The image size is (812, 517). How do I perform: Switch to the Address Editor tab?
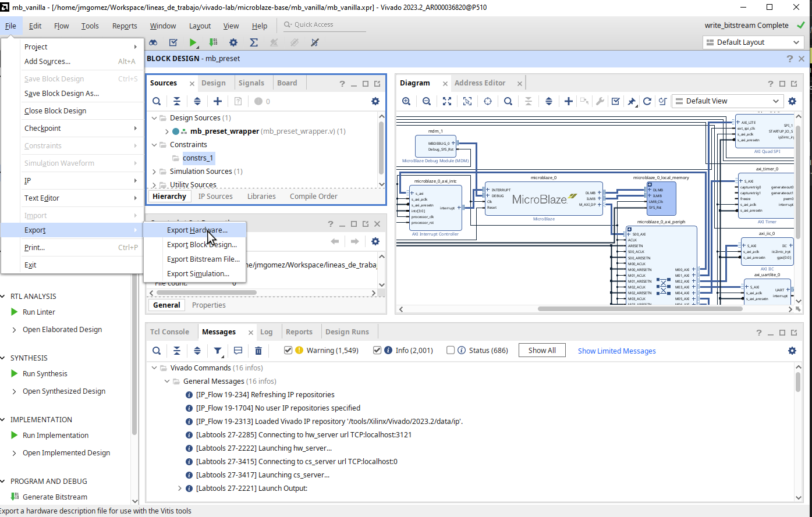point(480,83)
